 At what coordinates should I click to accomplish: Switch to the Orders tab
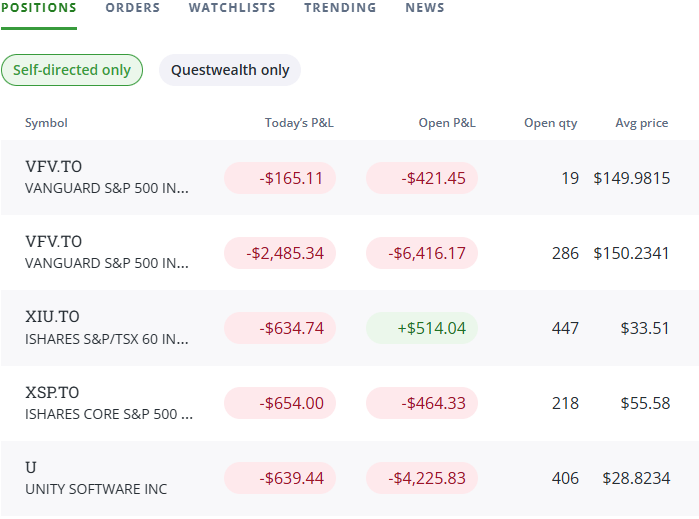pos(132,8)
